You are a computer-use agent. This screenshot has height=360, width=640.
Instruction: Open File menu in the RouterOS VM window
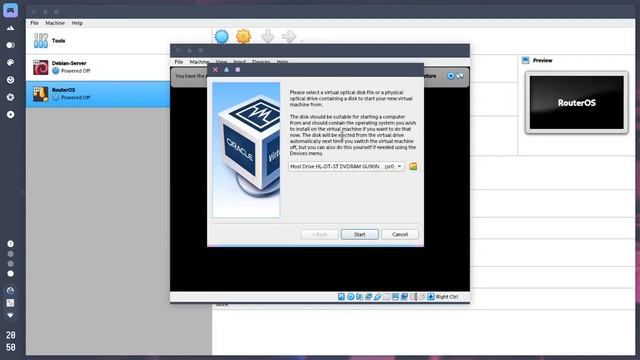[x=179, y=62]
